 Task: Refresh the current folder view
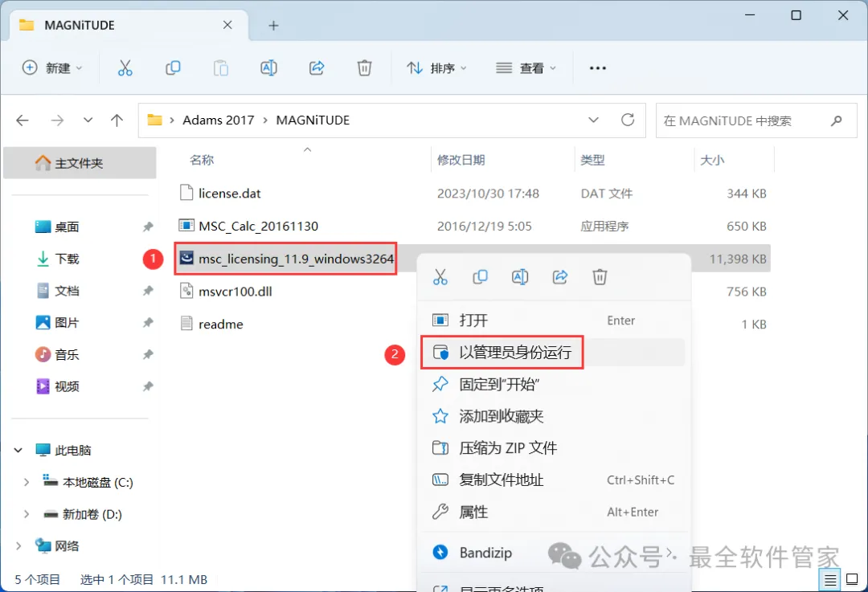click(628, 120)
